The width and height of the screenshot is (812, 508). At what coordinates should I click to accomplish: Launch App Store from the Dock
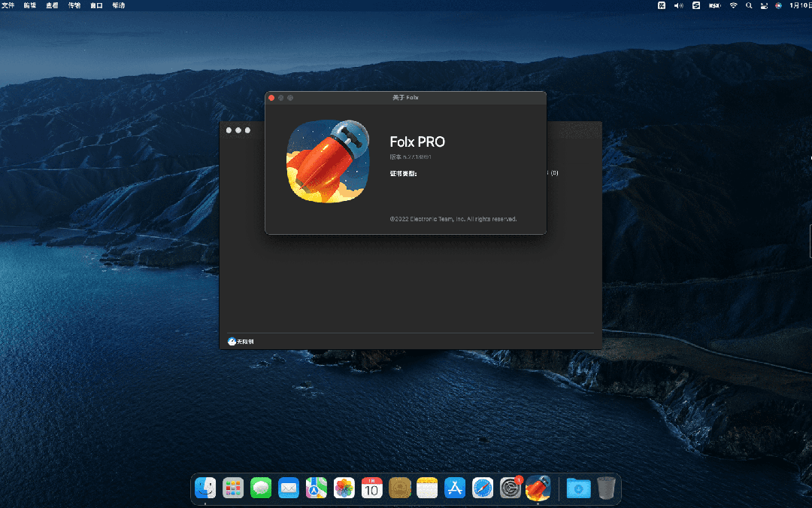(455, 488)
